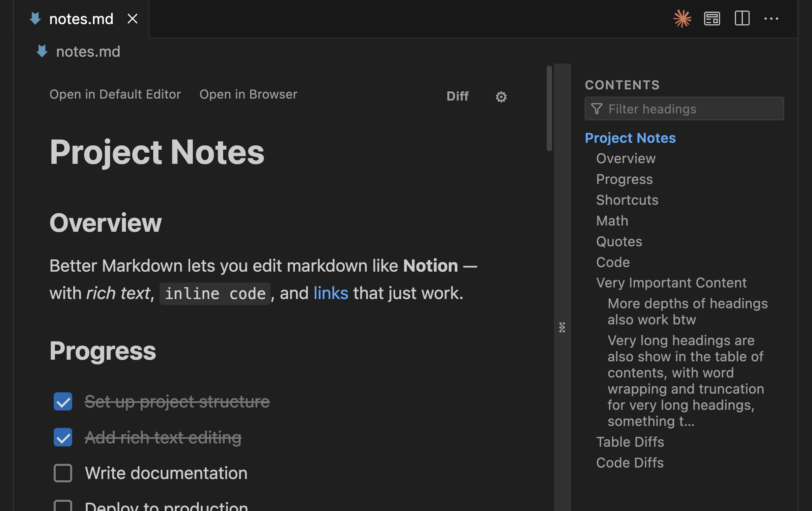Click Open in Default Editor
812x511 pixels.
(115, 94)
